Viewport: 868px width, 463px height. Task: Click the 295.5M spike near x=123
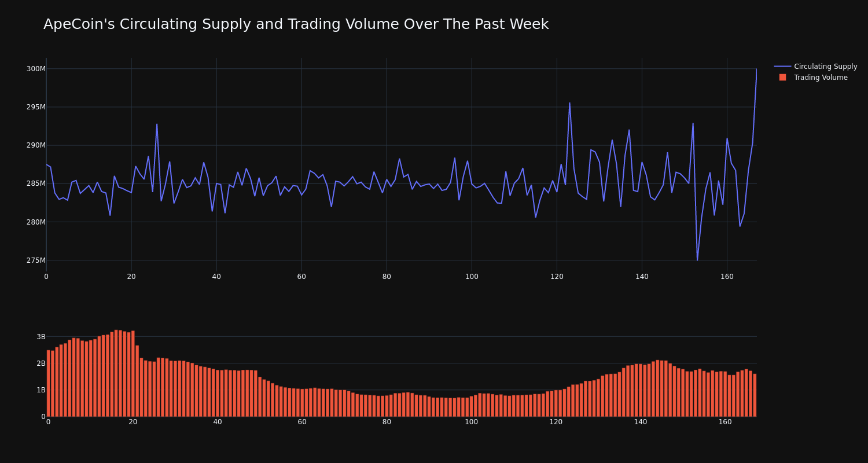pyautogui.click(x=569, y=103)
